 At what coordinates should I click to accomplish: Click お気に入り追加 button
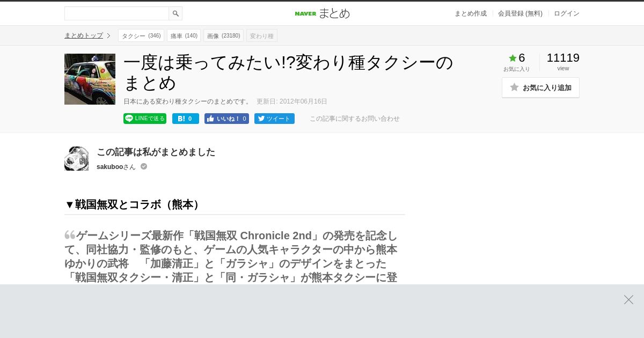coord(540,87)
